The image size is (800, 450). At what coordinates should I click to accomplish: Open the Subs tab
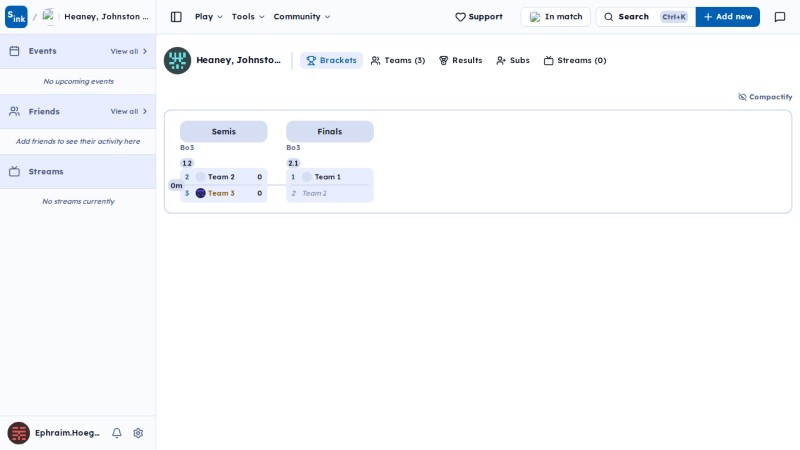pyautogui.click(x=513, y=60)
